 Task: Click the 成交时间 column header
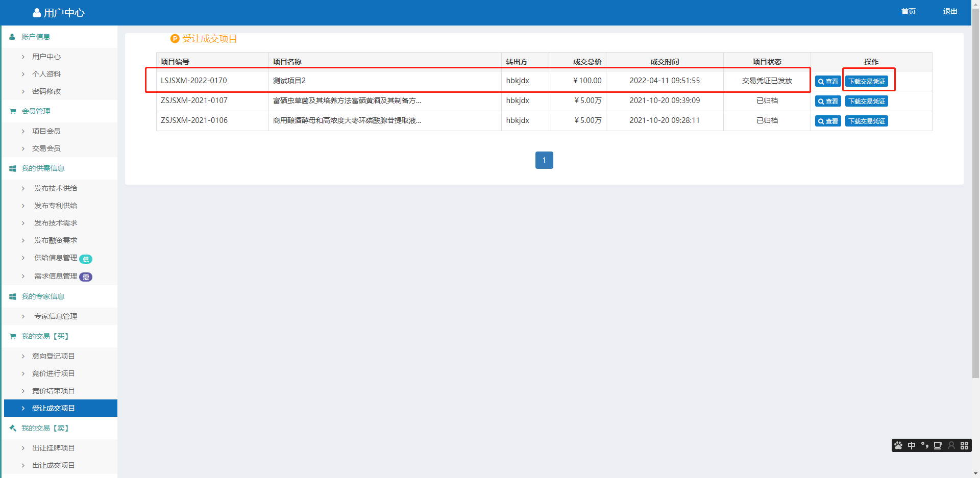pyautogui.click(x=665, y=62)
